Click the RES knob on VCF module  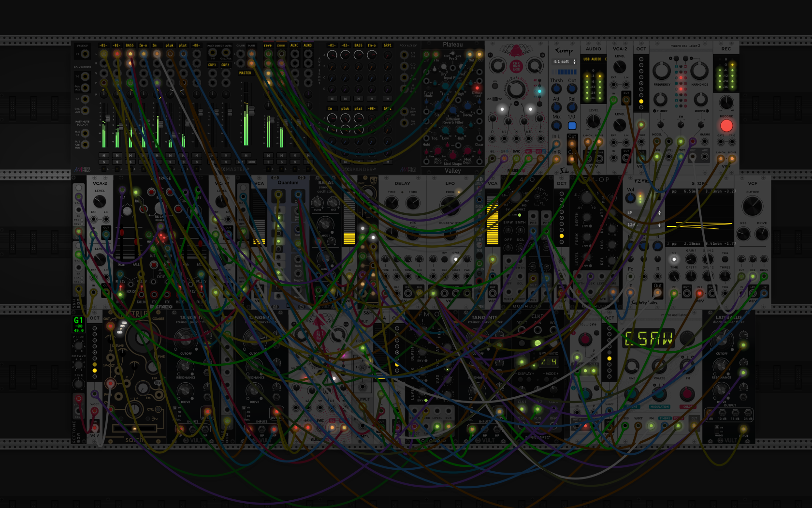743,234
